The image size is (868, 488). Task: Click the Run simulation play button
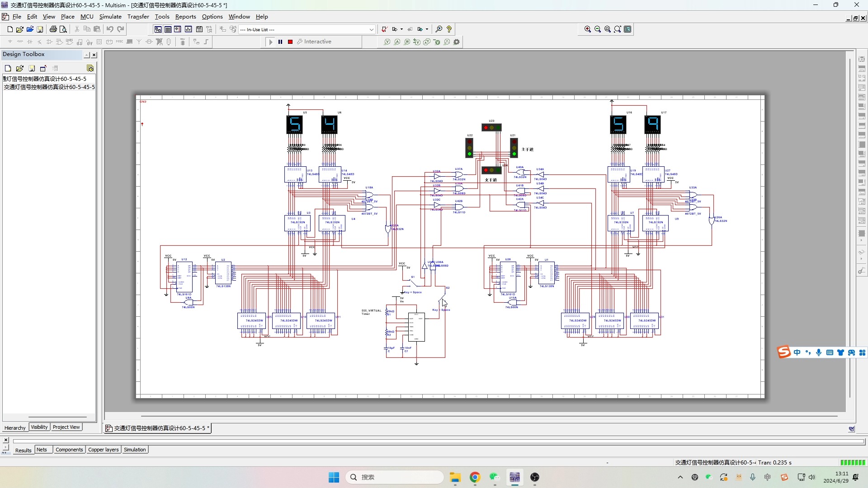(x=271, y=42)
